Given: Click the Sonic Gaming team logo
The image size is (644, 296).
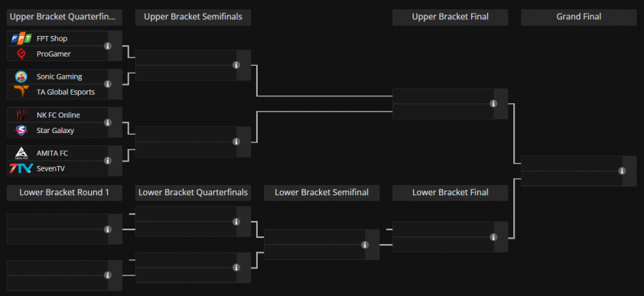Looking at the screenshot, I should 21,76.
